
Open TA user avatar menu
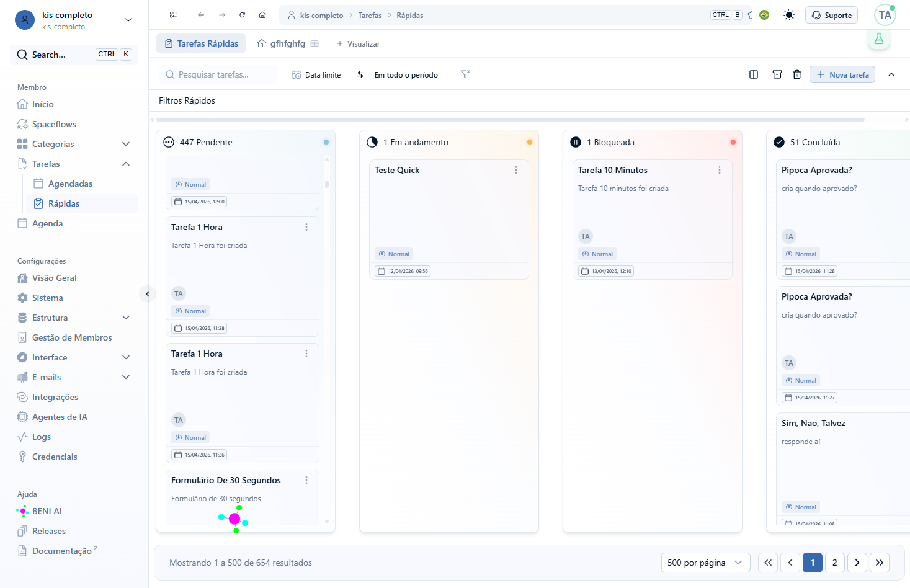(x=885, y=15)
